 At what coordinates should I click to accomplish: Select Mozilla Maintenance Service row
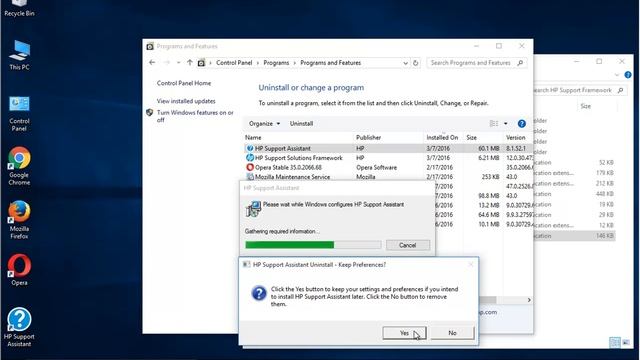click(x=388, y=177)
